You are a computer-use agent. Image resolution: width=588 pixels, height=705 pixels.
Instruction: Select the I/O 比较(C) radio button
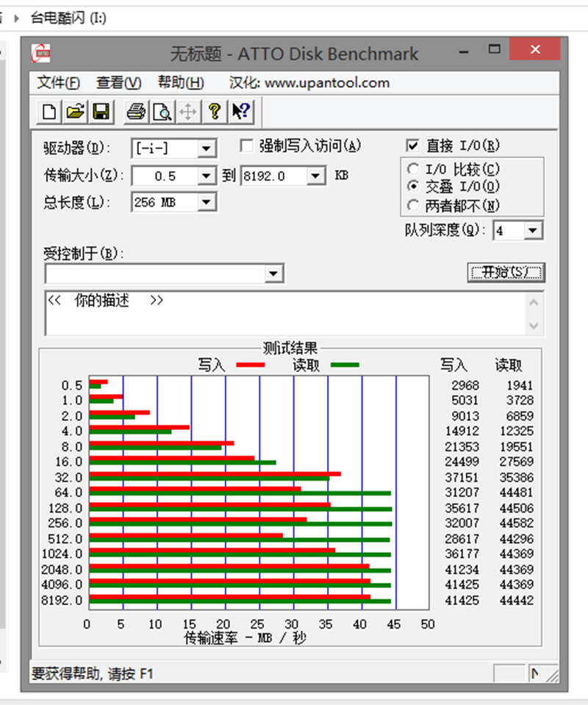[412, 169]
